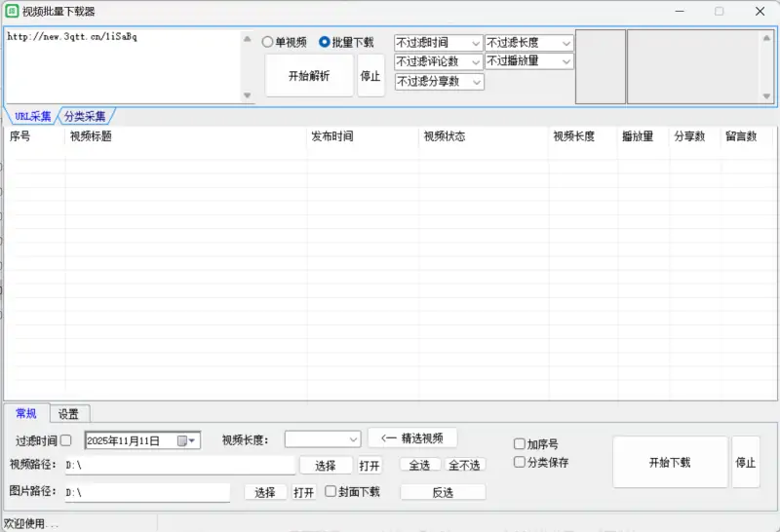Viewport: 780px width, 532px height.
Task: Click inside the URL input text box
Action: pyautogui.click(x=123, y=66)
